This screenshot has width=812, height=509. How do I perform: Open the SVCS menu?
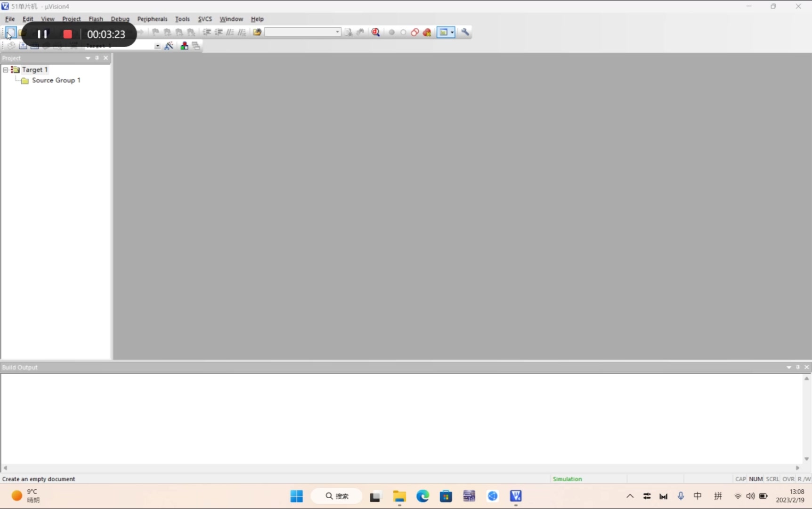pyautogui.click(x=205, y=19)
